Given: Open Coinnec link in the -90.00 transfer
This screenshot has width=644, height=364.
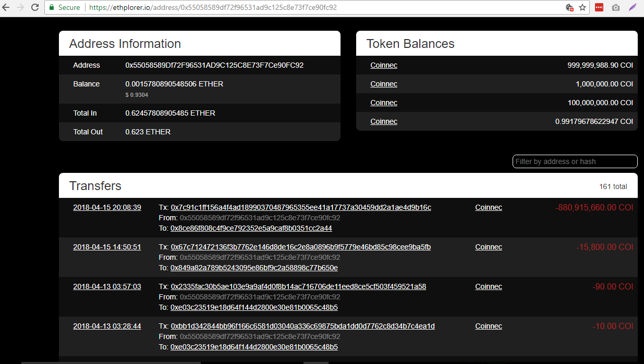Looking at the screenshot, I should 489,286.
